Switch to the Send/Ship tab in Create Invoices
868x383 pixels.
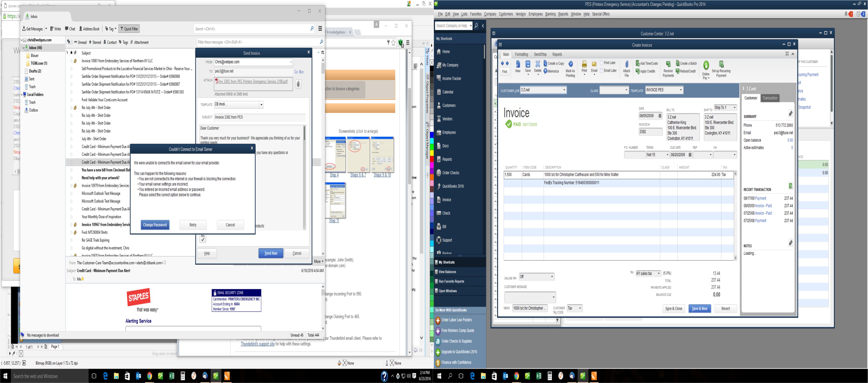click(540, 54)
